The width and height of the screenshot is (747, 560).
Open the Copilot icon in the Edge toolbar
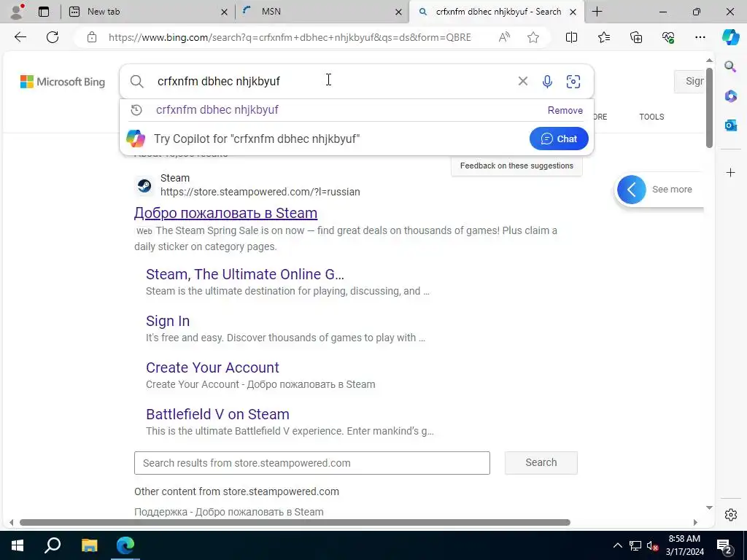(730, 37)
